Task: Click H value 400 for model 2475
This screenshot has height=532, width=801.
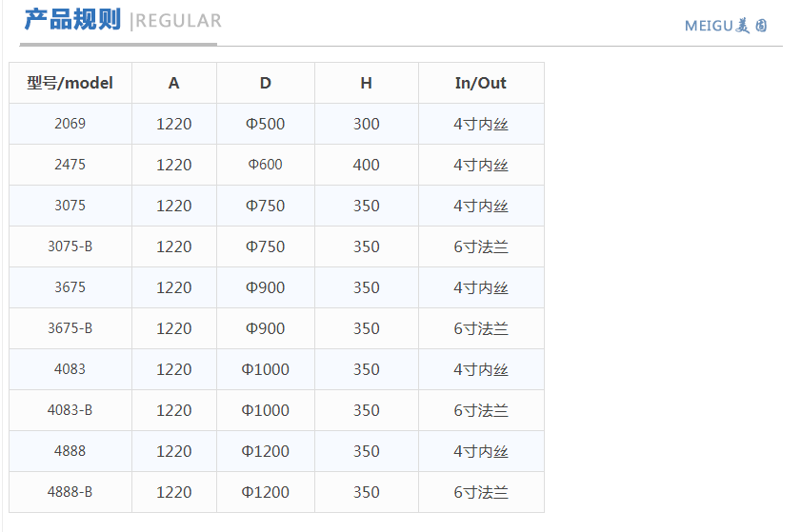Action: pos(367,165)
